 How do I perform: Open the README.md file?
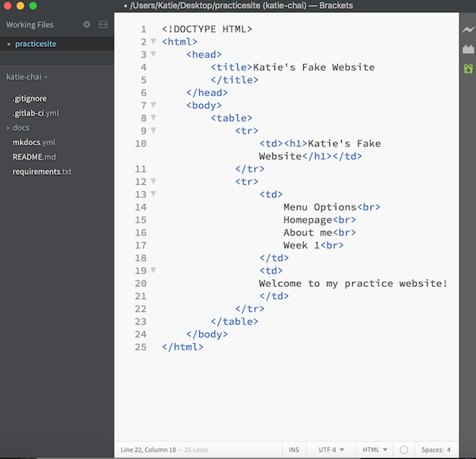coord(34,156)
